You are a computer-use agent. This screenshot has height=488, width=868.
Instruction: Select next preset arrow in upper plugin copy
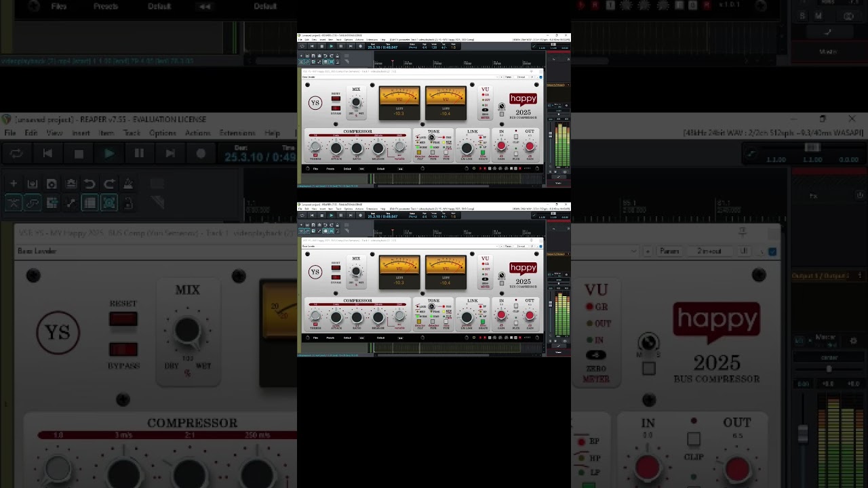tap(400, 169)
